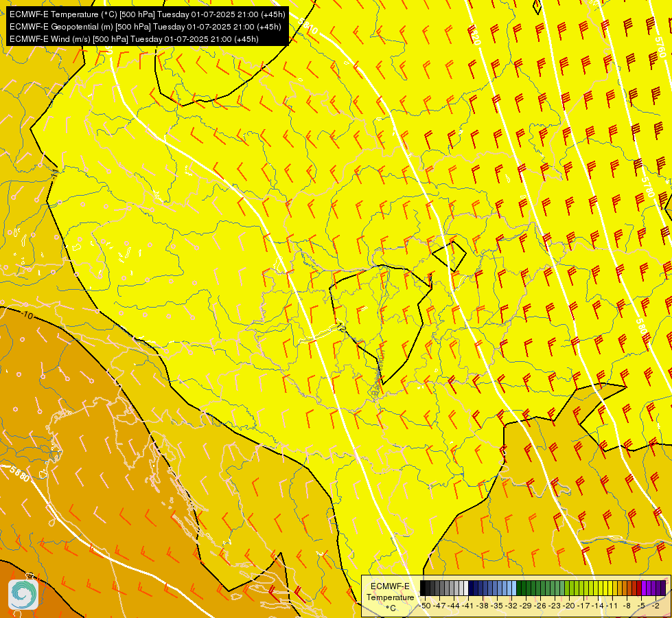Click the -32 tick label on legend
672x618 pixels.
click(511, 606)
